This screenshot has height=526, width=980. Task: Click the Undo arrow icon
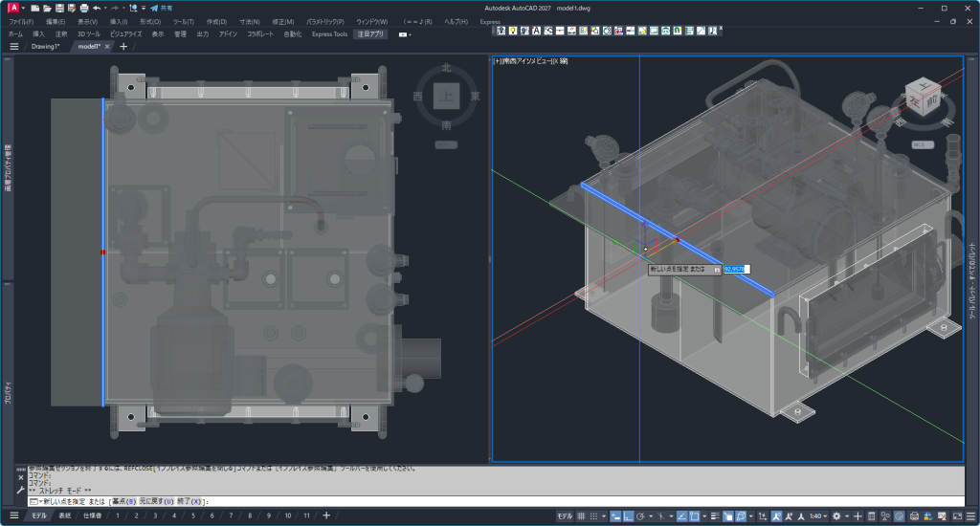(x=97, y=8)
